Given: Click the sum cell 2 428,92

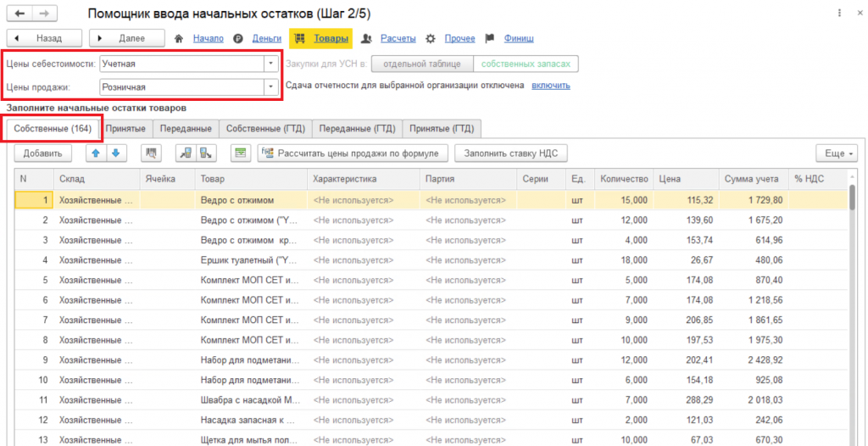Looking at the screenshot, I should click(x=754, y=360).
